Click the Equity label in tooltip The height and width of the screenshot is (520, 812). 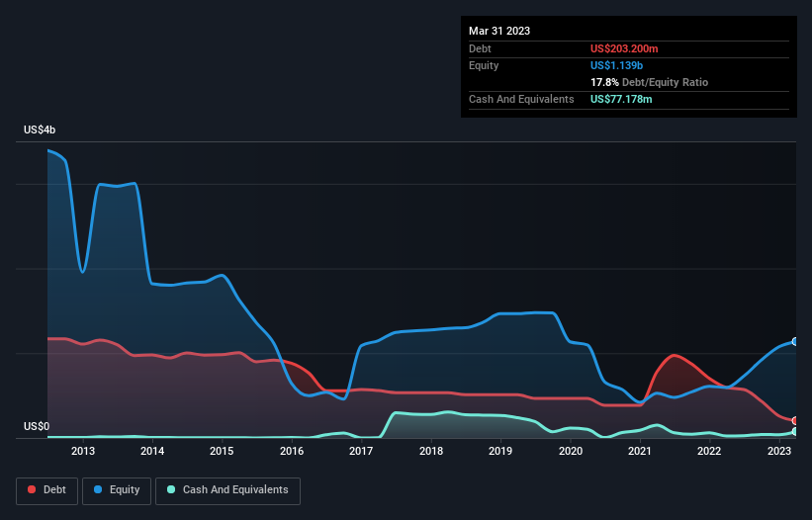[484, 65]
